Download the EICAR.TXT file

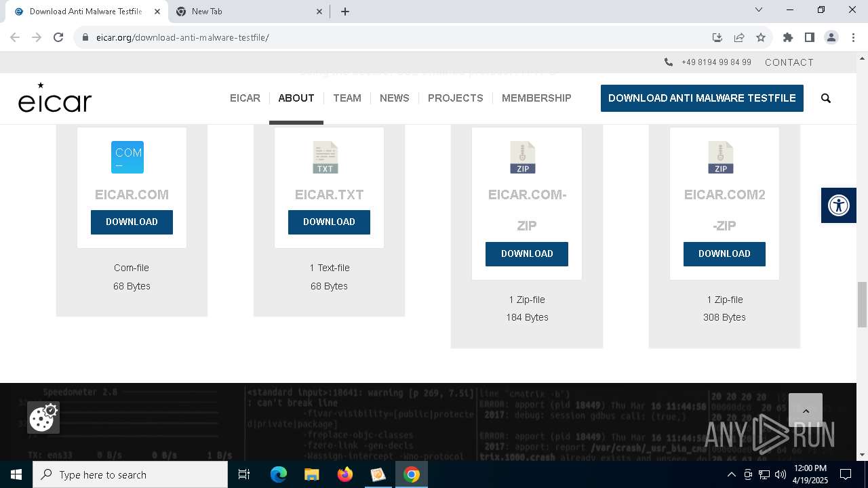(329, 222)
